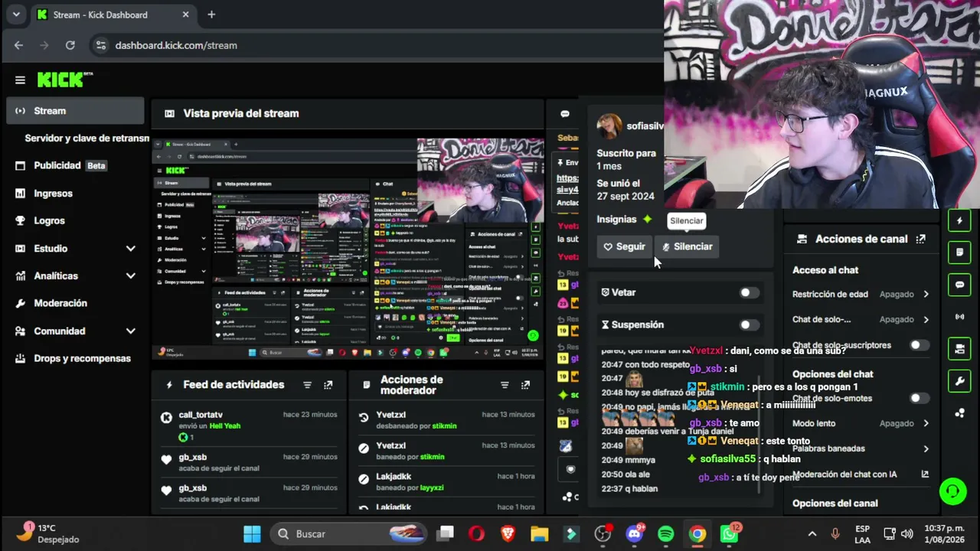Viewport: 980px width, 551px height.
Task: Click the stream preview thumbnail
Action: tap(348, 249)
